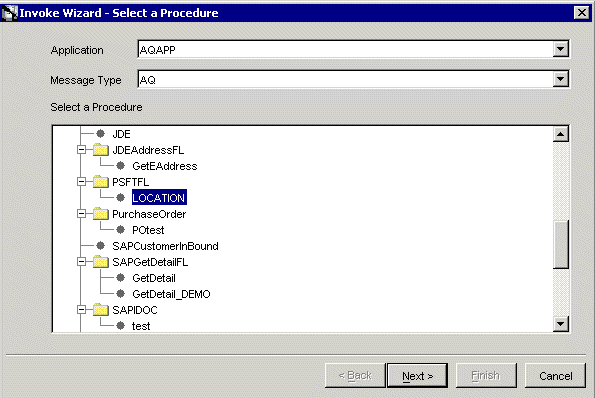Click the bullet icon beside GetDetail_DEMO
This screenshot has height=398, width=595.
pyautogui.click(x=121, y=294)
